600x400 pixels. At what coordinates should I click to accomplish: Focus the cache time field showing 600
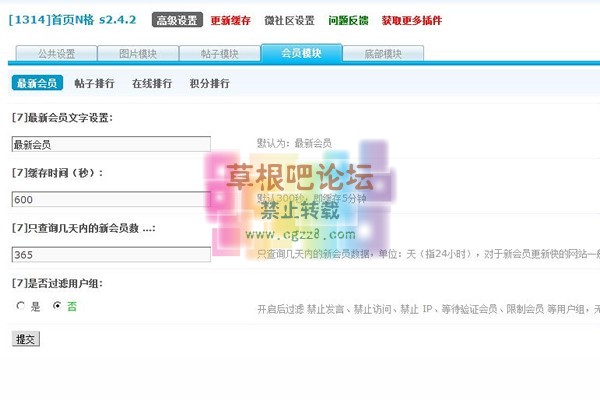[x=111, y=199]
